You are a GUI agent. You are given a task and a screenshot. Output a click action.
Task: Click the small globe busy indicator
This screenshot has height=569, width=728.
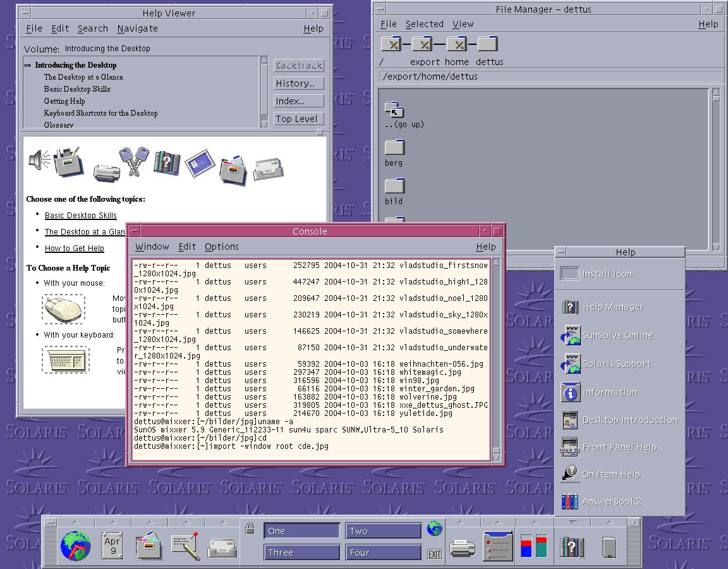point(435,529)
